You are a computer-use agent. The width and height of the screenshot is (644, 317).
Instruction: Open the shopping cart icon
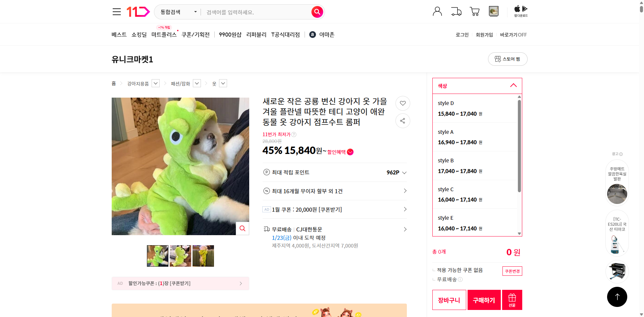[x=474, y=11]
